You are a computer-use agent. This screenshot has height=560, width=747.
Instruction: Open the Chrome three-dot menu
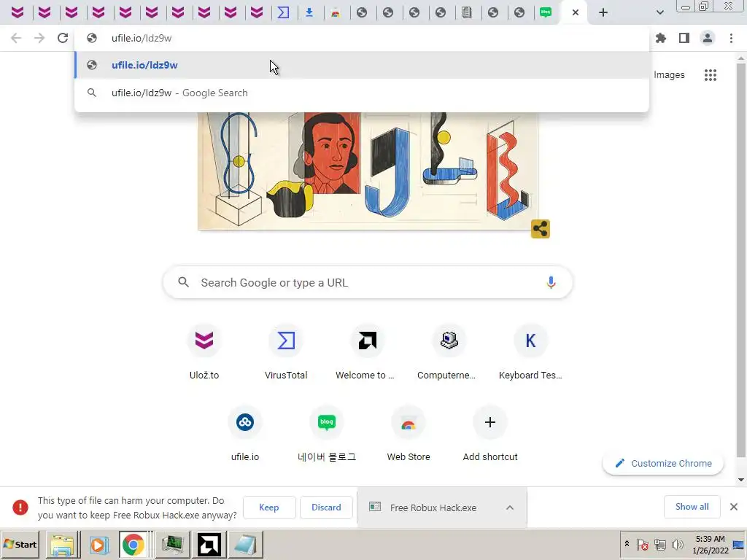(731, 38)
